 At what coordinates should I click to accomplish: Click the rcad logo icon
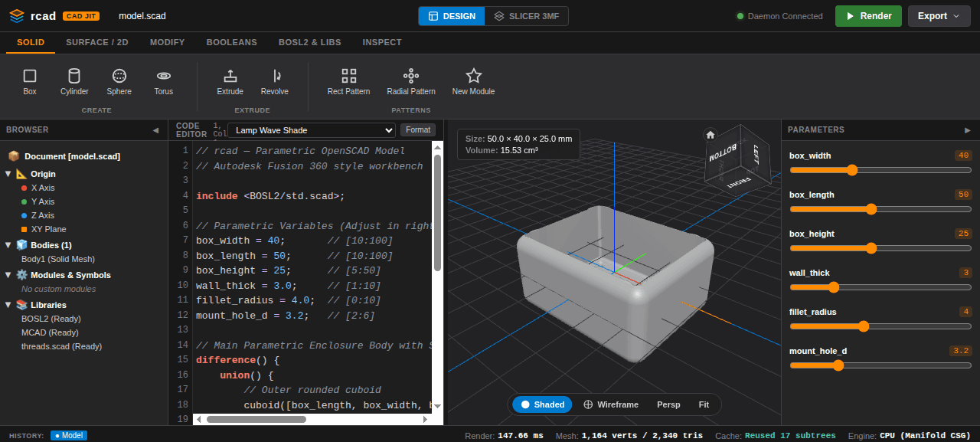point(17,15)
